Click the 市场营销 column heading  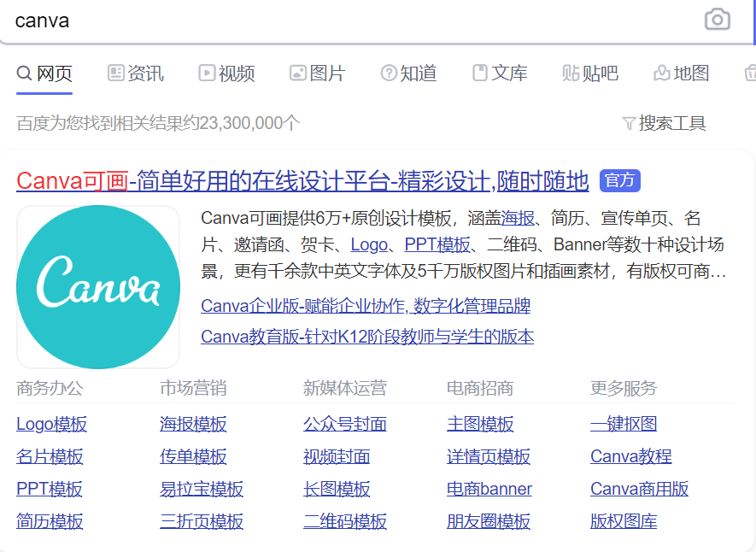(x=193, y=389)
